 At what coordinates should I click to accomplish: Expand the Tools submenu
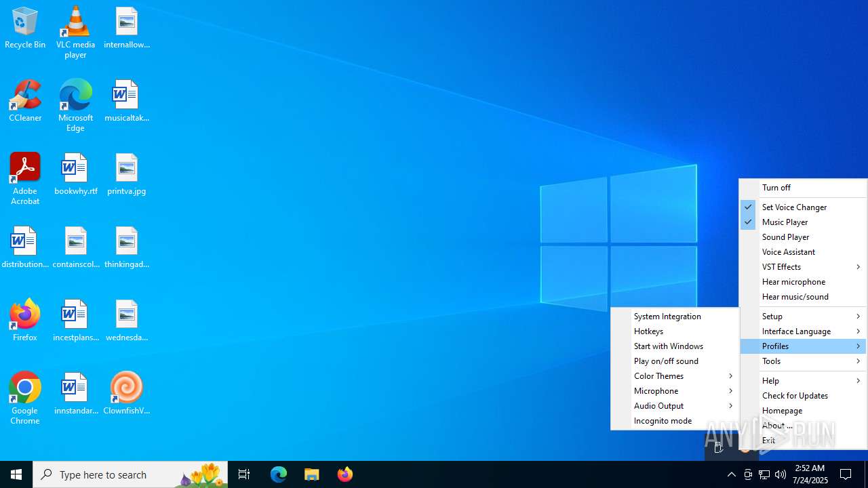(x=803, y=361)
